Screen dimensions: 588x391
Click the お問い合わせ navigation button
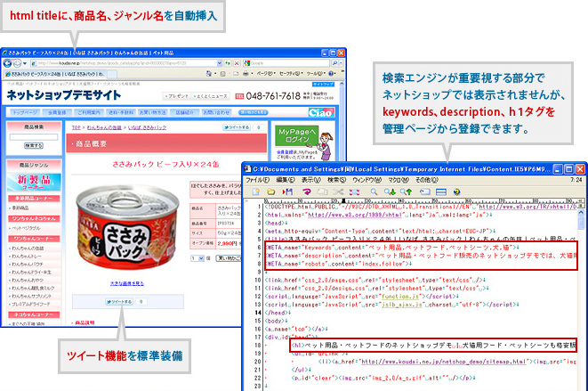click(x=216, y=112)
